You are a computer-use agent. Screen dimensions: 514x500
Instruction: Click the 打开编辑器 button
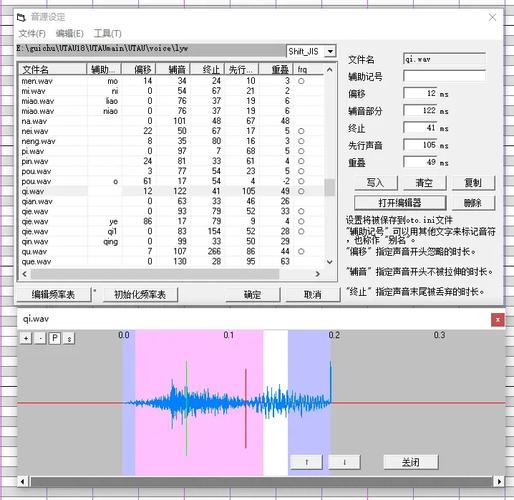click(x=400, y=203)
